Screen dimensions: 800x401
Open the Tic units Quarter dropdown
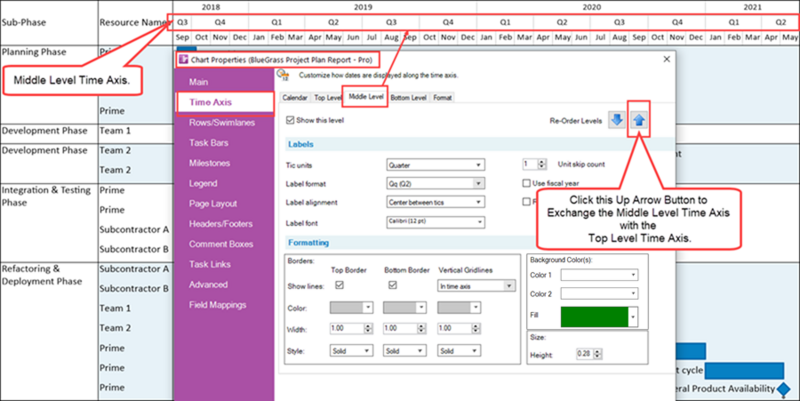point(435,165)
